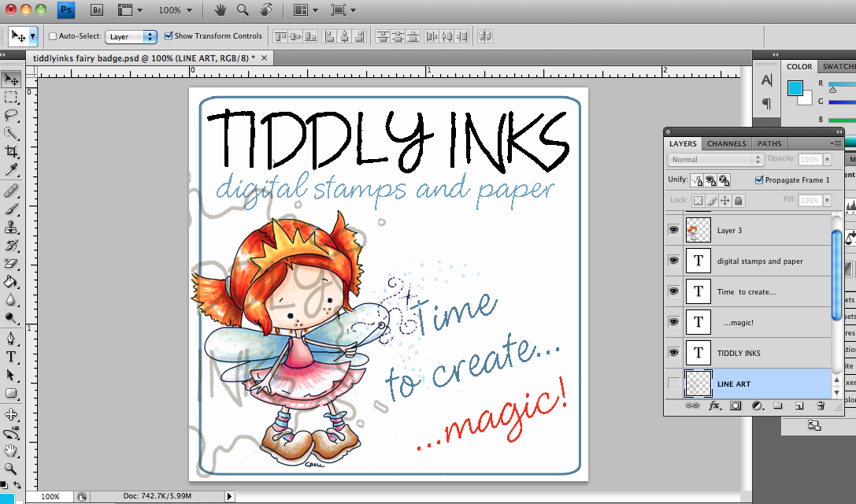Open the blend mode Normal dropdown
856x504 pixels.
click(x=715, y=159)
